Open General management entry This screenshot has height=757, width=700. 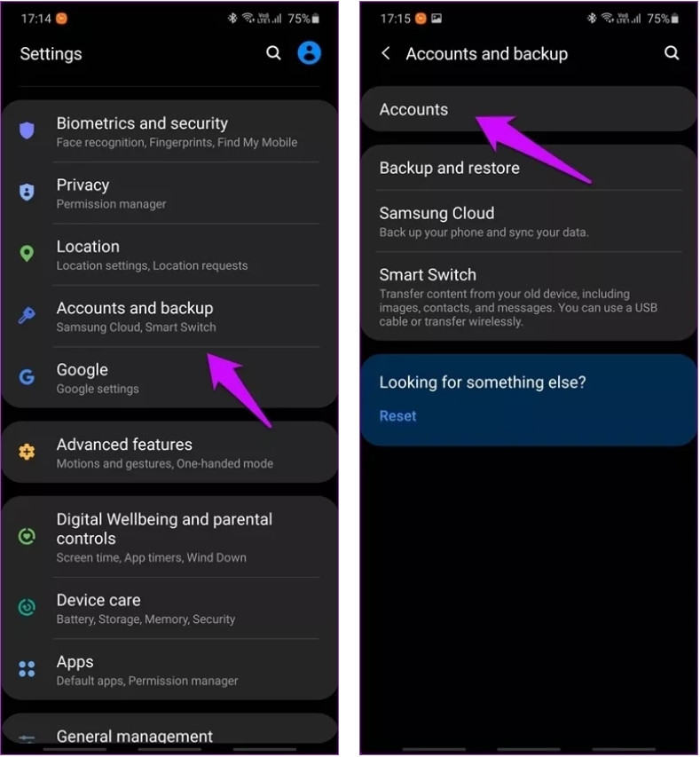click(x=170, y=735)
